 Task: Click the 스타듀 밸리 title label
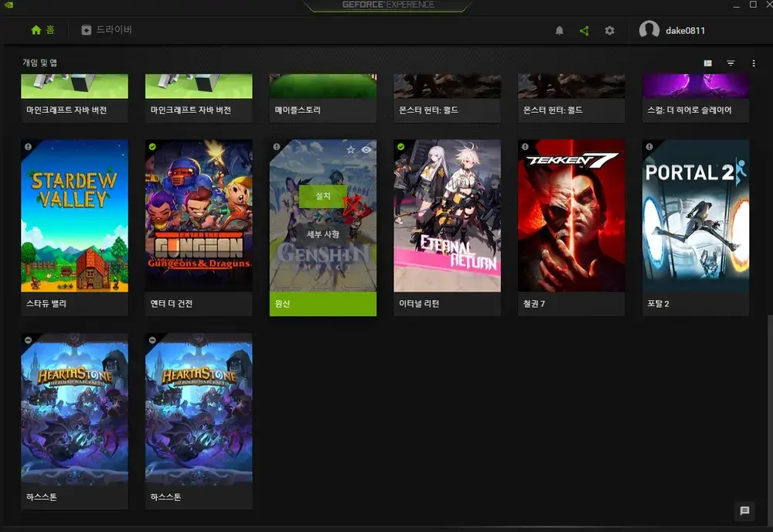[x=46, y=304]
